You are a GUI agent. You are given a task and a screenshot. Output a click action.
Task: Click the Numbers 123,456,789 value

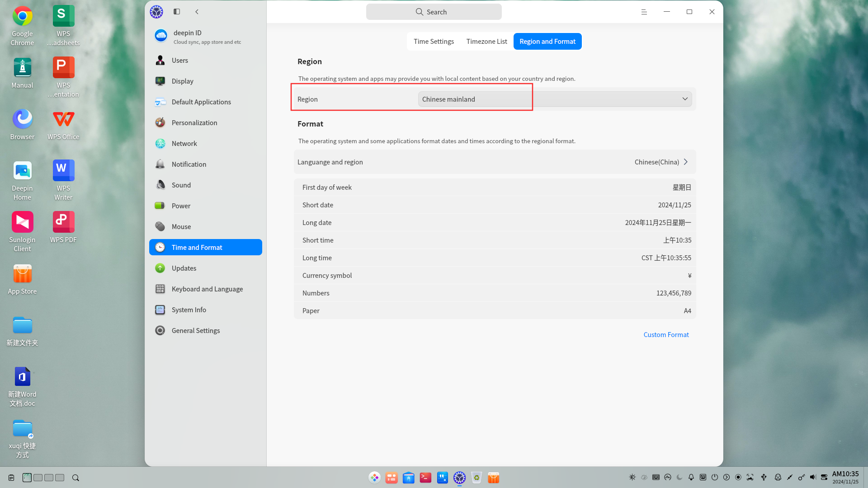674,293
